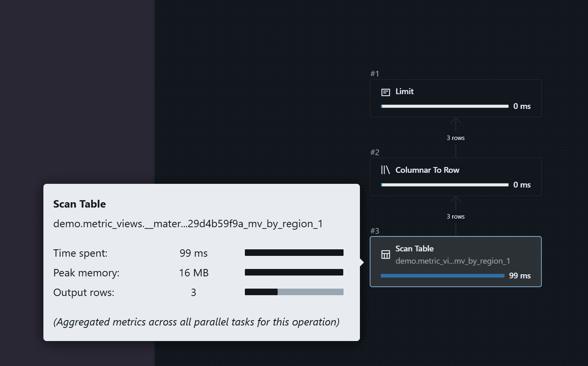Screen dimensions: 588x366
Task: Click the Scan Table heading in tooltip
Action: (79, 204)
